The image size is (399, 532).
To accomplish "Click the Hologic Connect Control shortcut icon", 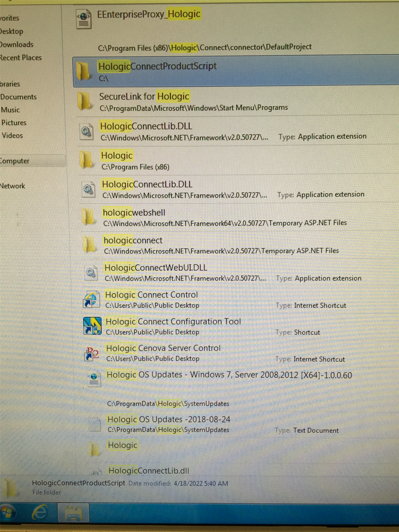I will pos(91,299).
